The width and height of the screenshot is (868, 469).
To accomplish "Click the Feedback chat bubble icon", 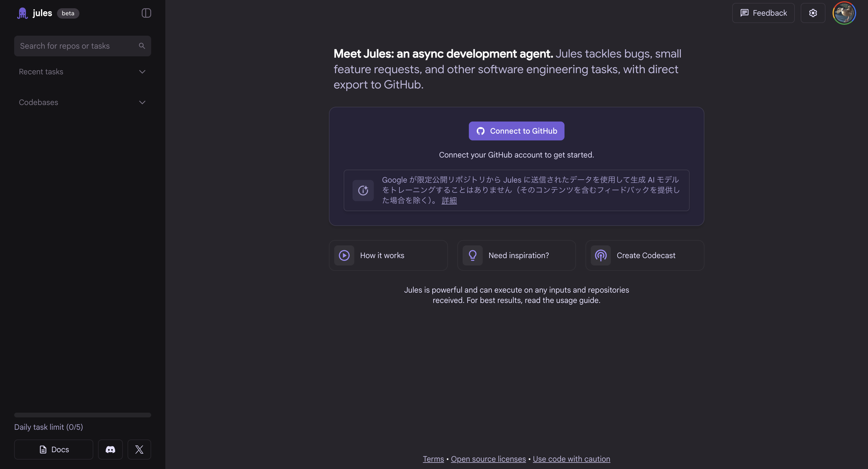I will [x=744, y=13].
